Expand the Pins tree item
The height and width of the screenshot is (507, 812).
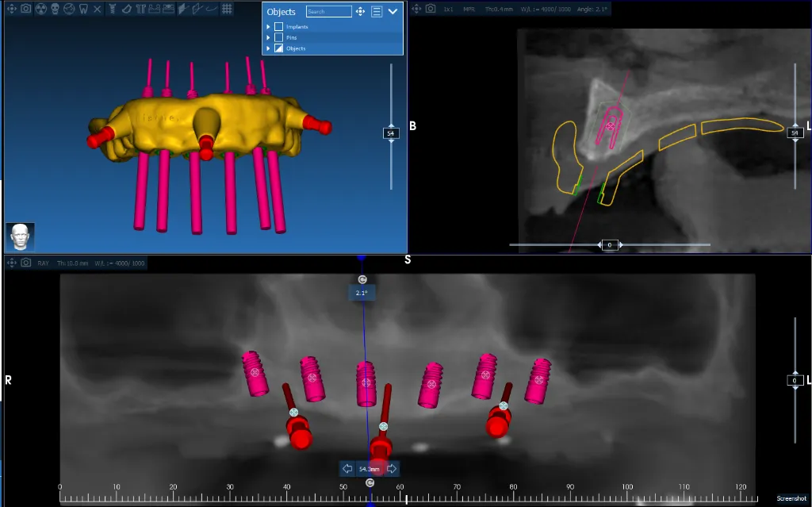pyautogui.click(x=268, y=37)
